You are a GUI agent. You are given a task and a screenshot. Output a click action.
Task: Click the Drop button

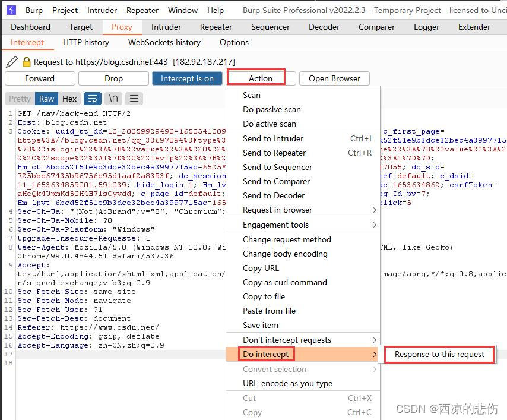[x=113, y=78]
